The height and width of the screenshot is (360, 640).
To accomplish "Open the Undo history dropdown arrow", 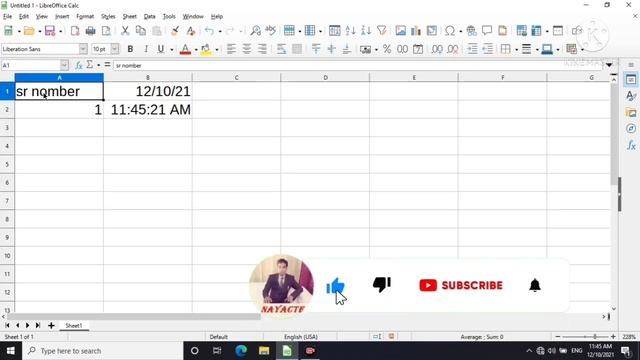I will pyautogui.click(x=220, y=31).
